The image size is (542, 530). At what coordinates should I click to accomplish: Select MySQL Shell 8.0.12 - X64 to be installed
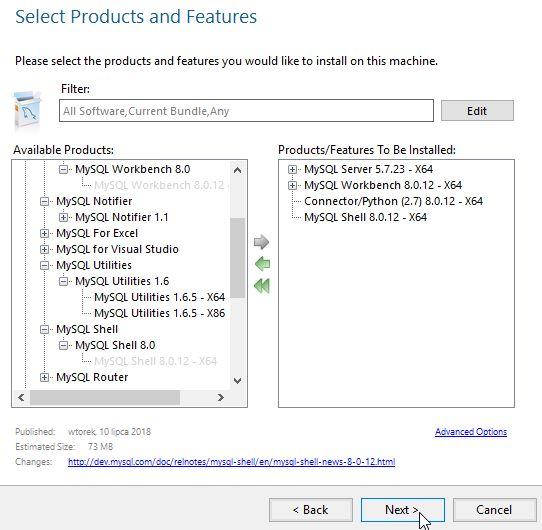(365, 217)
